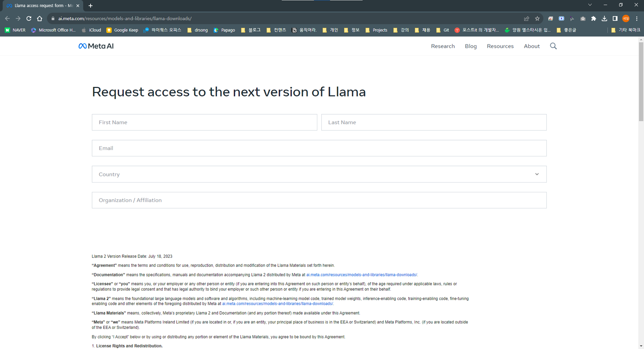Open the Chrome three-dot menu
The image size is (644, 349).
637,19
